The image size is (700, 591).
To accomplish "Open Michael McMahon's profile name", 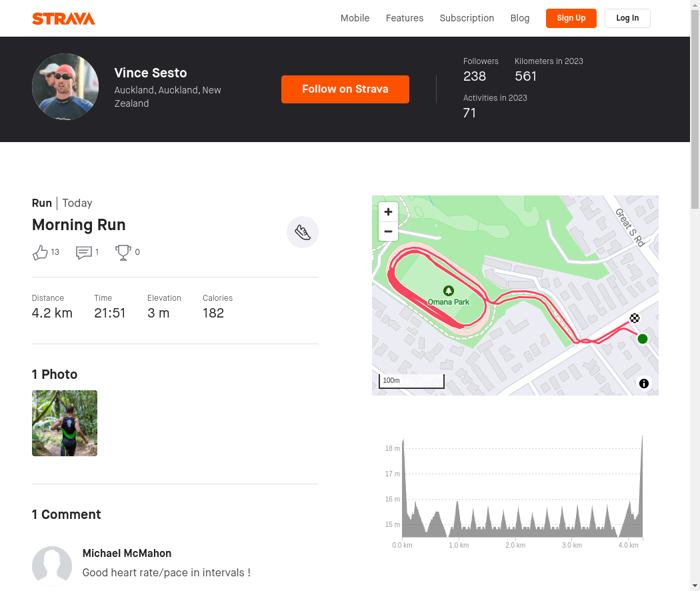I will tap(127, 554).
